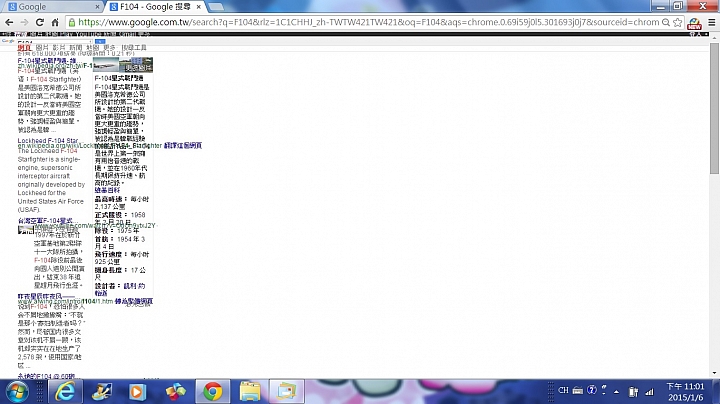Click the CH input language indicator
720x404 pixels.
(563, 390)
